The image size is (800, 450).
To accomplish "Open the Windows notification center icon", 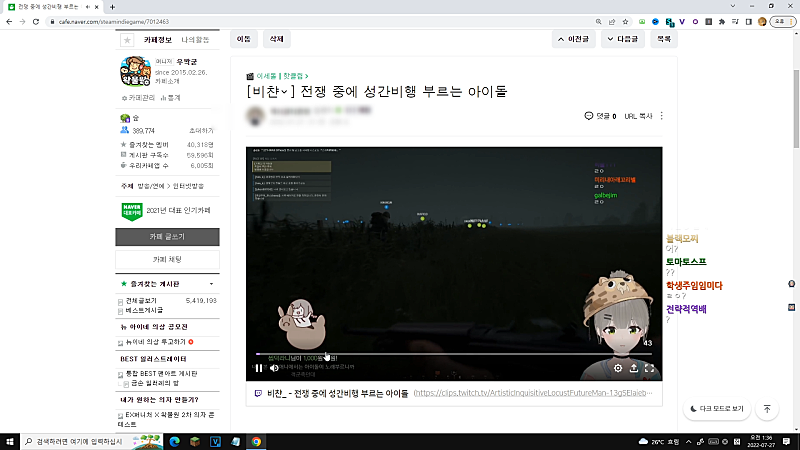I will pos(787,441).
